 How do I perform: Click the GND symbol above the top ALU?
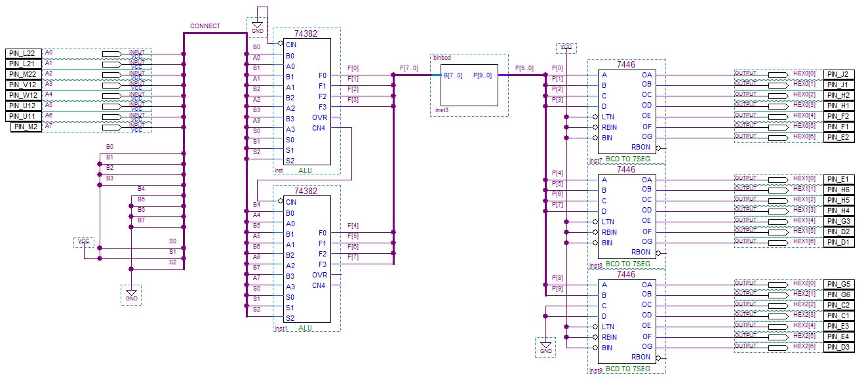tap(257, 28)
